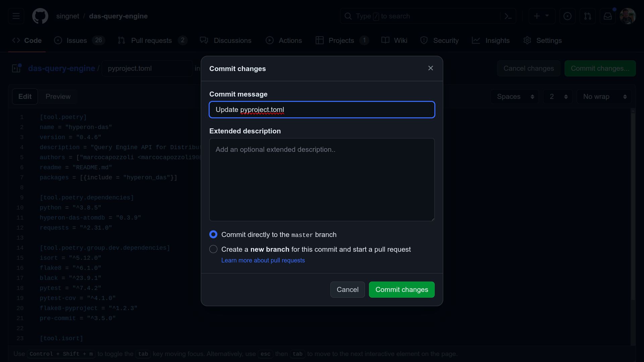The height and width of the screenshot is (362, 644).
Task: Switch to the Edit tab
Action: [25, 97]
